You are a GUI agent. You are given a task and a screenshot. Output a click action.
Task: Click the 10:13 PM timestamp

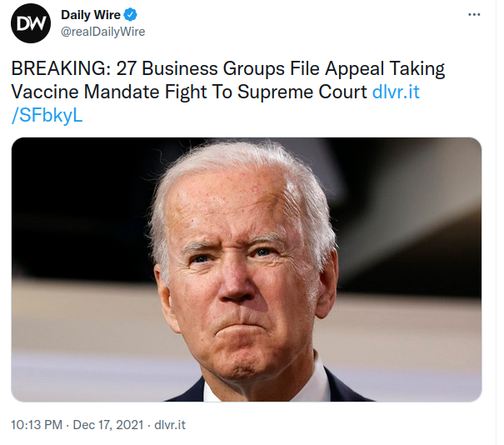pos(37,425)
